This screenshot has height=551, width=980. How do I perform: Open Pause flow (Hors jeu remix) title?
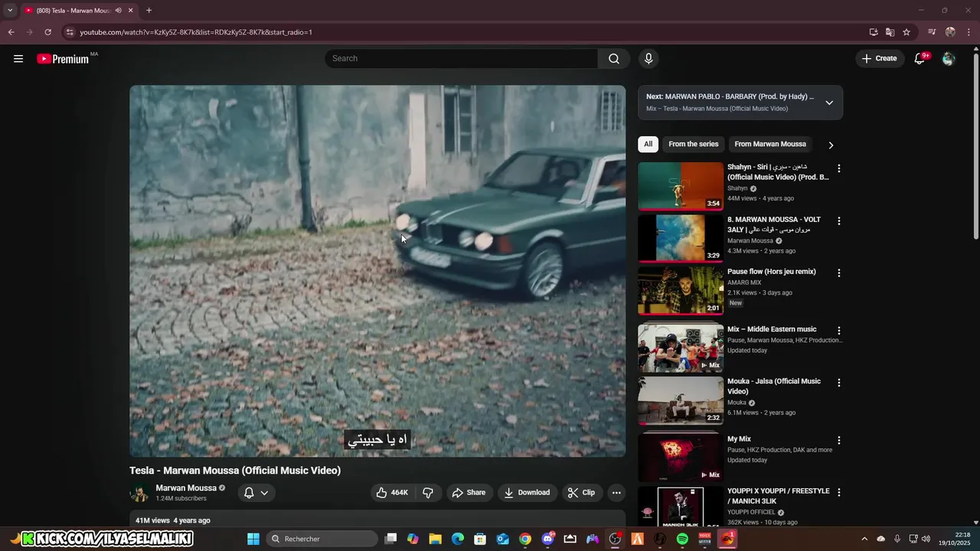[x=771, y=272]
